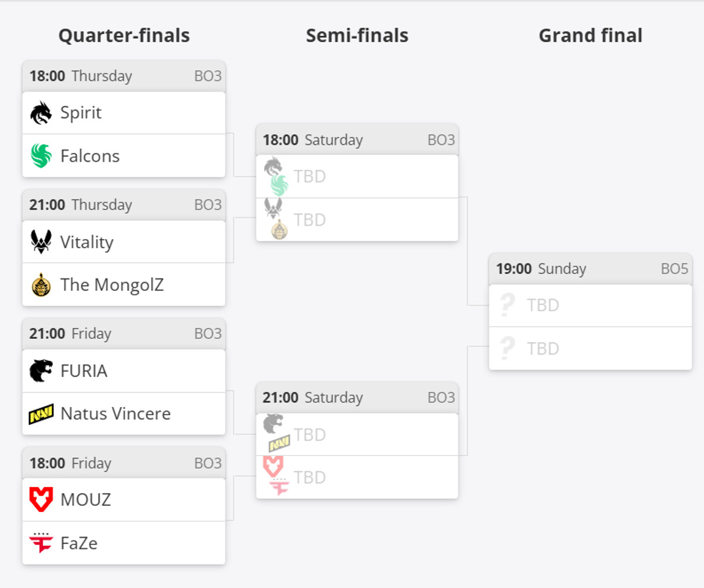The width and height of the screenshot is (704, 588).
Task: Select the Natus Vincere yellow NAVI logo
Action: pos(41,414)
